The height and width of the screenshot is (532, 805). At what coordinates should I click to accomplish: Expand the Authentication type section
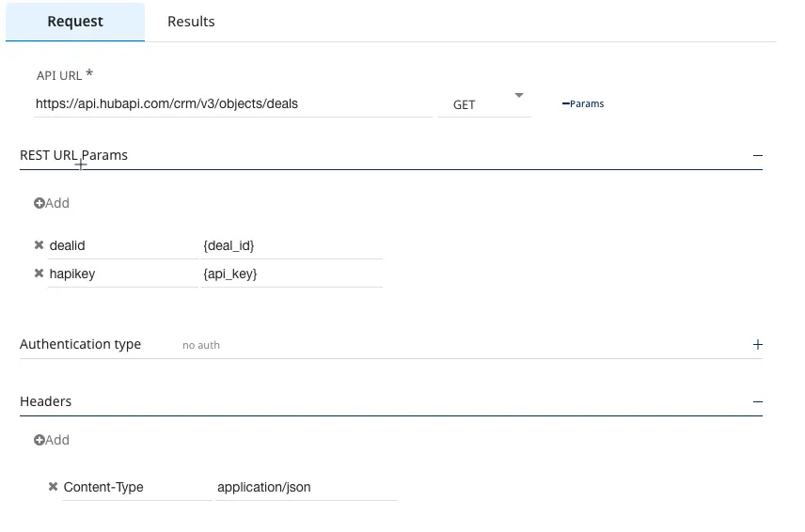(x=757, y=345)
